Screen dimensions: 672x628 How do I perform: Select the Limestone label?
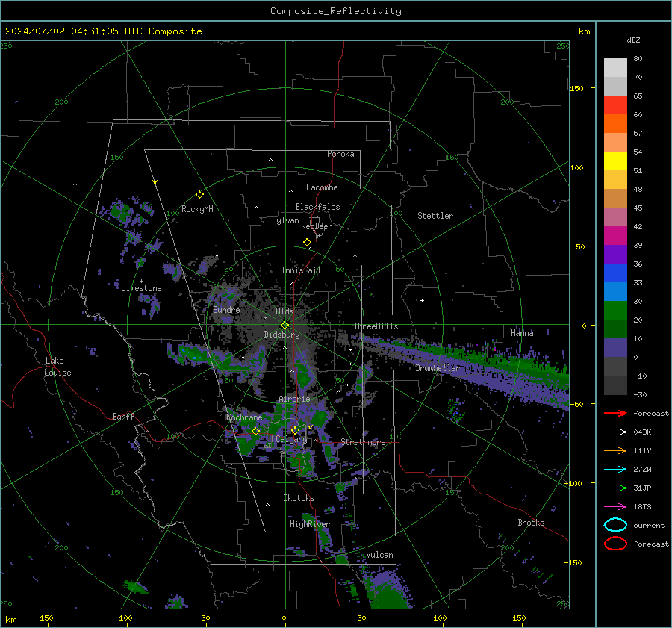click(141, 288)
